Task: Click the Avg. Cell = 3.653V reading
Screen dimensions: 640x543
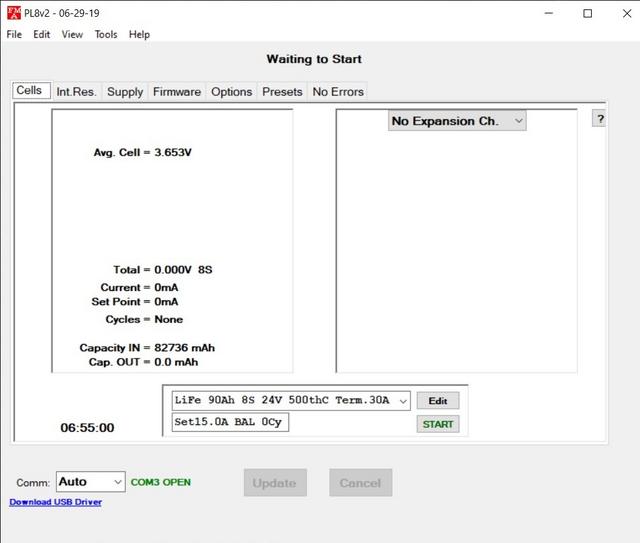Action: pyautogui.click(x=142, y=153)
